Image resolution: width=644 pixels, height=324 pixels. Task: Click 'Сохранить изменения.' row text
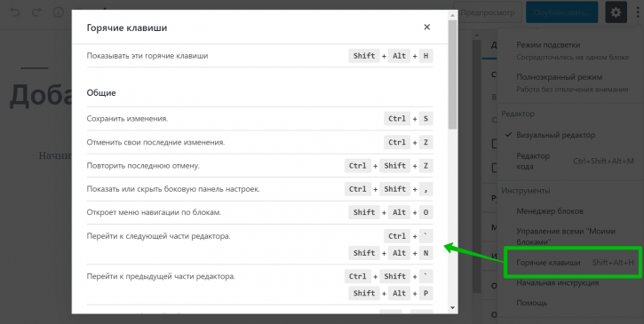coord(127,118)
